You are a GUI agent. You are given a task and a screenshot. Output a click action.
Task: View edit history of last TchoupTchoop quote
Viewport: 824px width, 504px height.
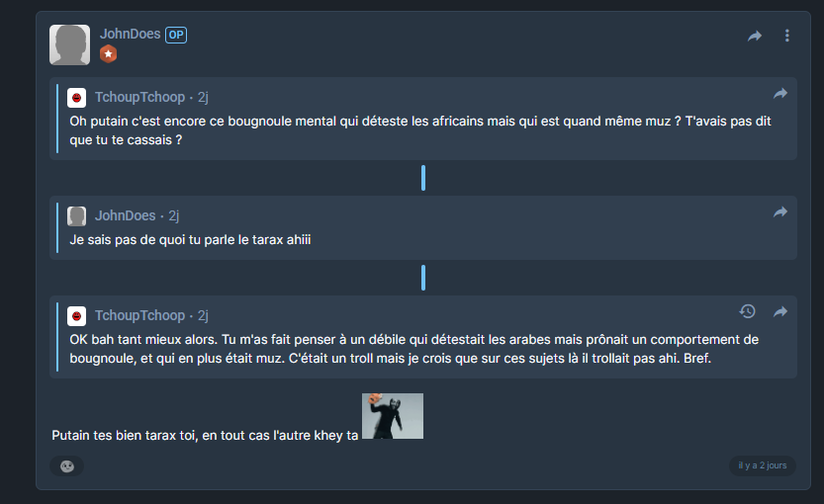point(747,311)
